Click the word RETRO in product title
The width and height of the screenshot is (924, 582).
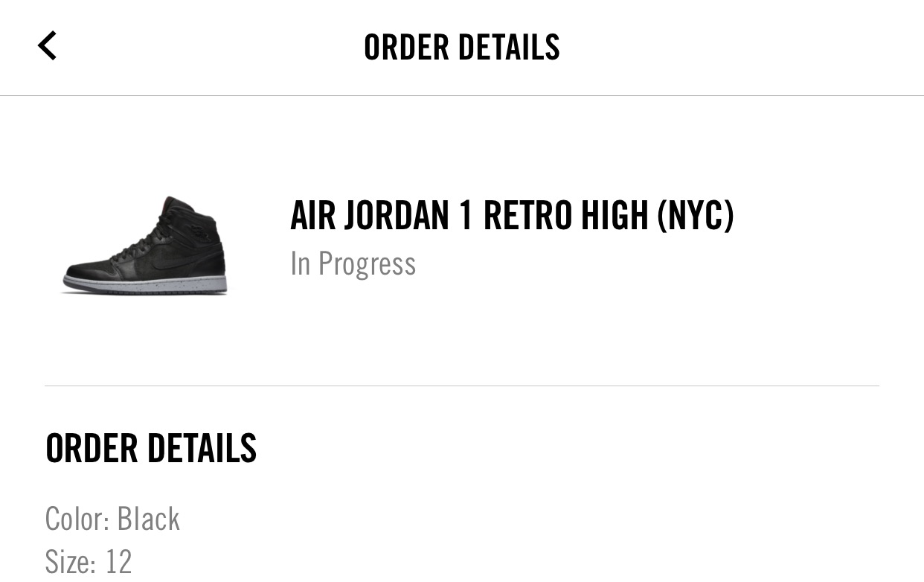click(527, 215)
